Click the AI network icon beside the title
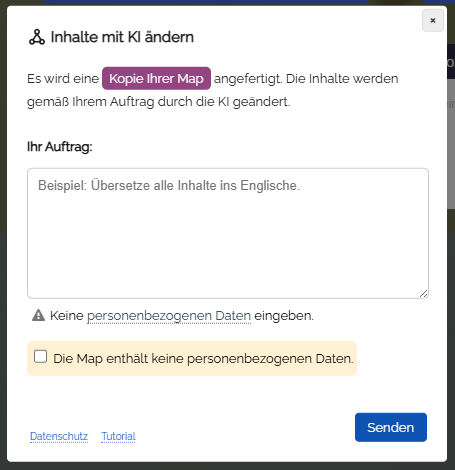 pos(37,37)
